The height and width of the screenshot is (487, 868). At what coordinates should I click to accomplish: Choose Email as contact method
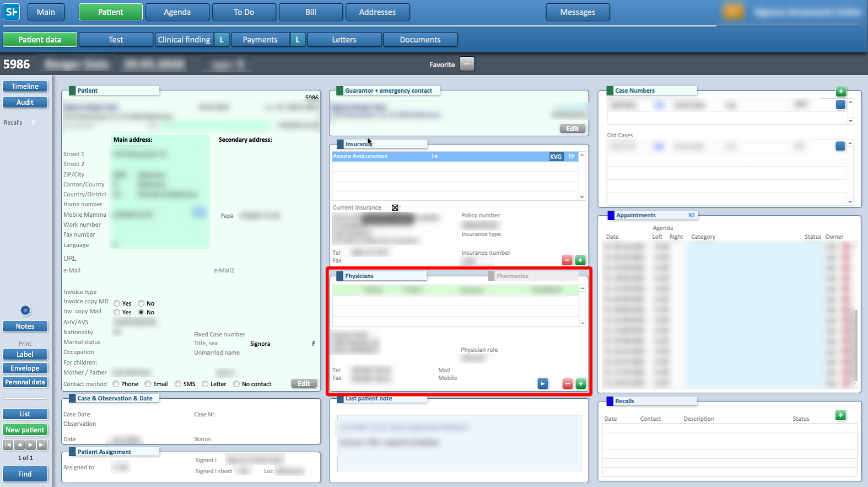click(148, 384)
